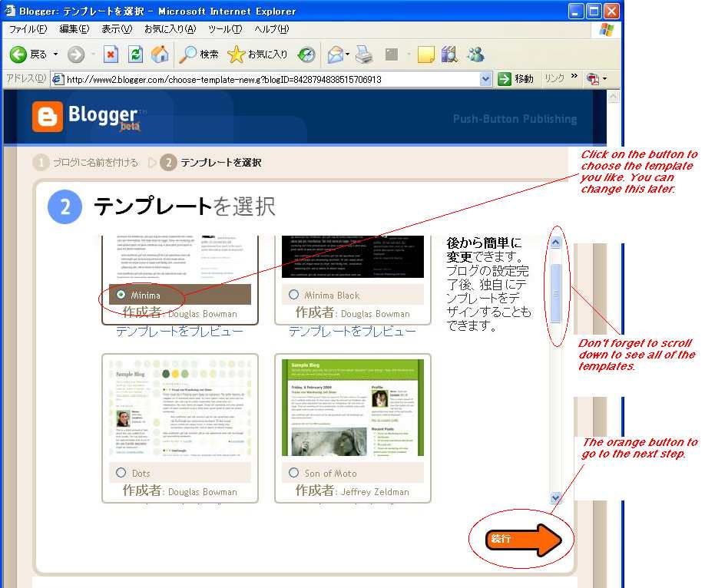The height and width of the screenshot is (588, 705).
Task: Click the address bar page icon
Action: (x=58, y=80)
